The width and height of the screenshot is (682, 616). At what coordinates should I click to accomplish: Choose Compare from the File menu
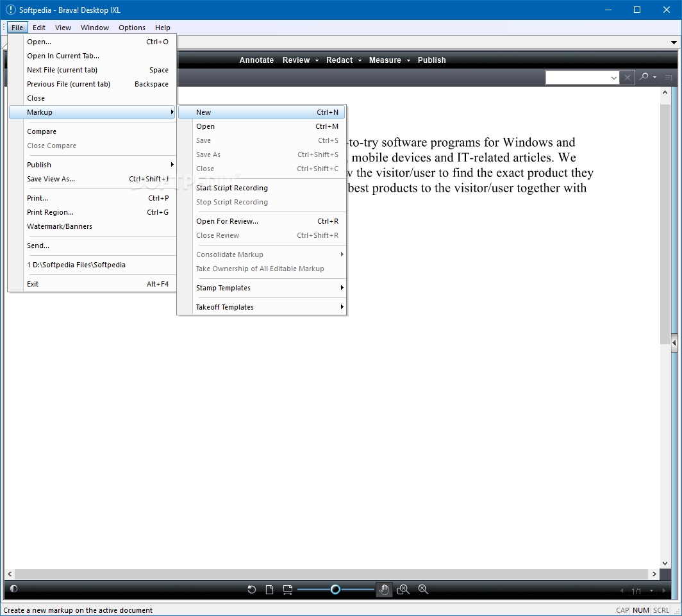pos(92,131)
